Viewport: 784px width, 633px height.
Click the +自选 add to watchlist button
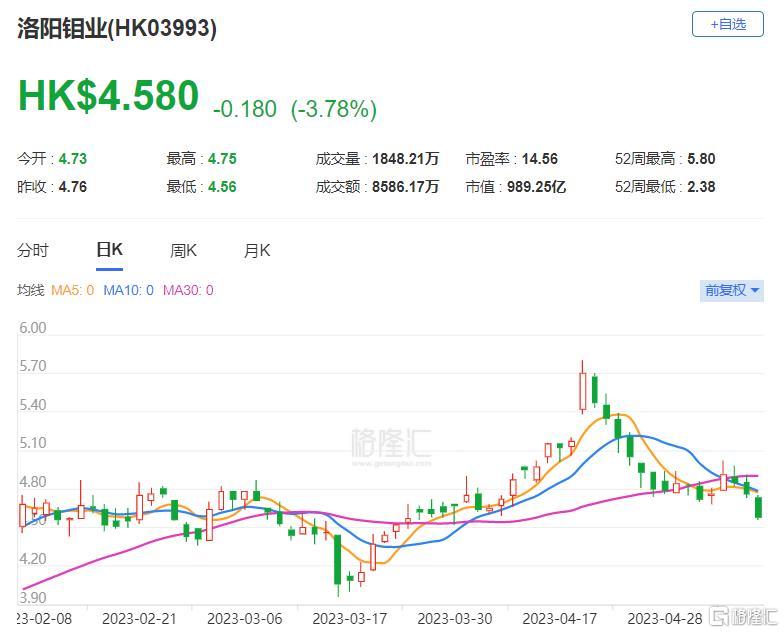(728, 24)
